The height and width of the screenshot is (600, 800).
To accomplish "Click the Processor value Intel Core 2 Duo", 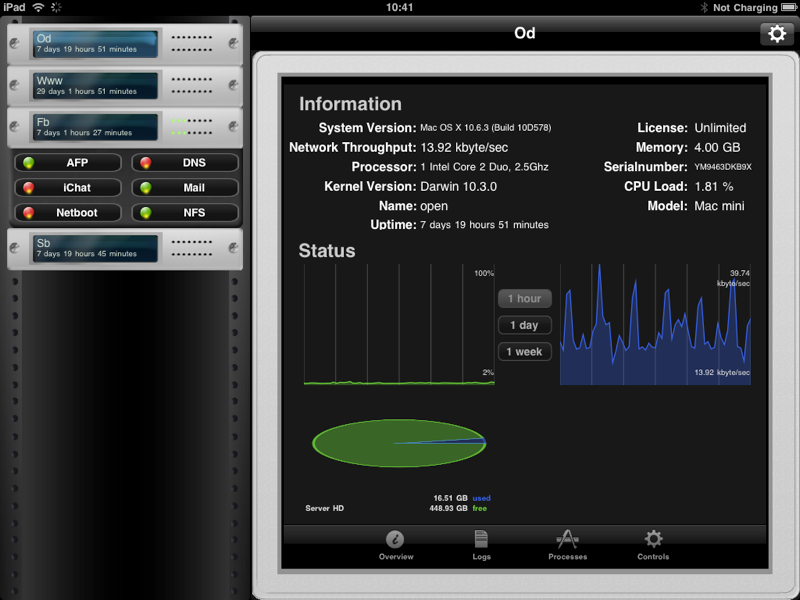I will (x=484, y=167).
